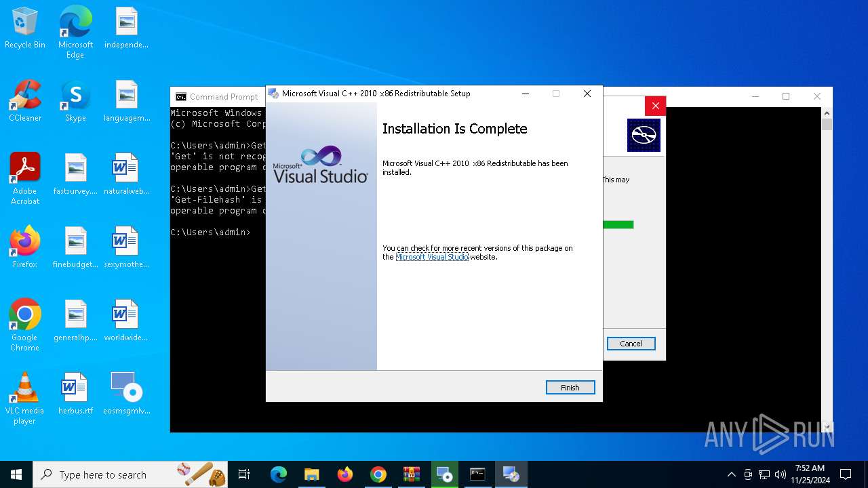This screenshot has height=488, width=868.
Task: Select the Adobe Acrobat desktop icon
Action: [25, 179]
